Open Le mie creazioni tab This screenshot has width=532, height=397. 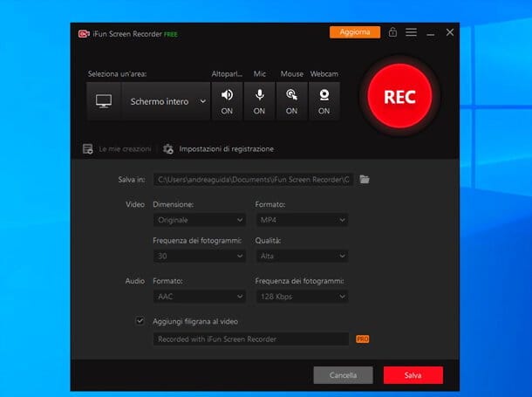(117, 149)
